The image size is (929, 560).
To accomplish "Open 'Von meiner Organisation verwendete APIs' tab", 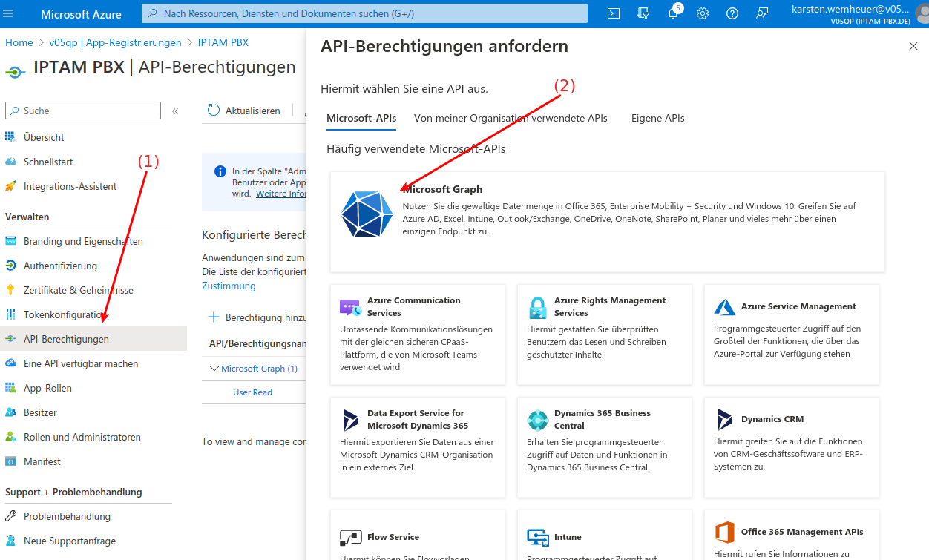I will (x=511, y=118).
